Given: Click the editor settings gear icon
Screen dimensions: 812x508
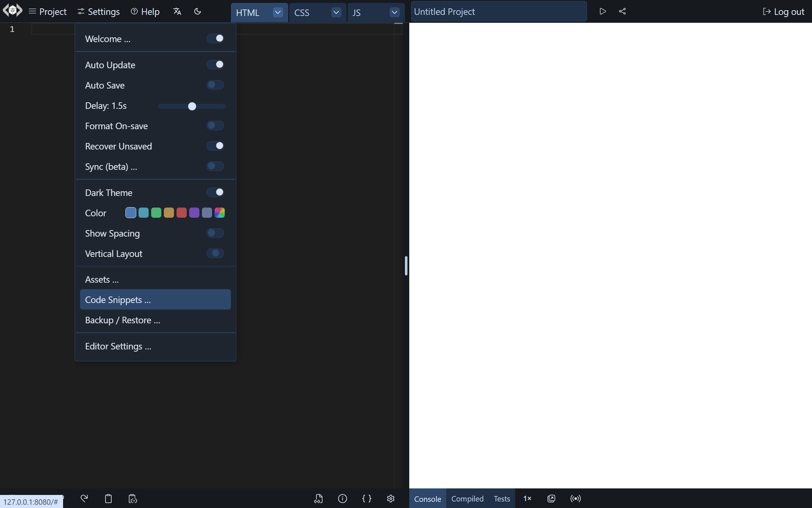Looking at the screenshot, I should coord(390,499).
